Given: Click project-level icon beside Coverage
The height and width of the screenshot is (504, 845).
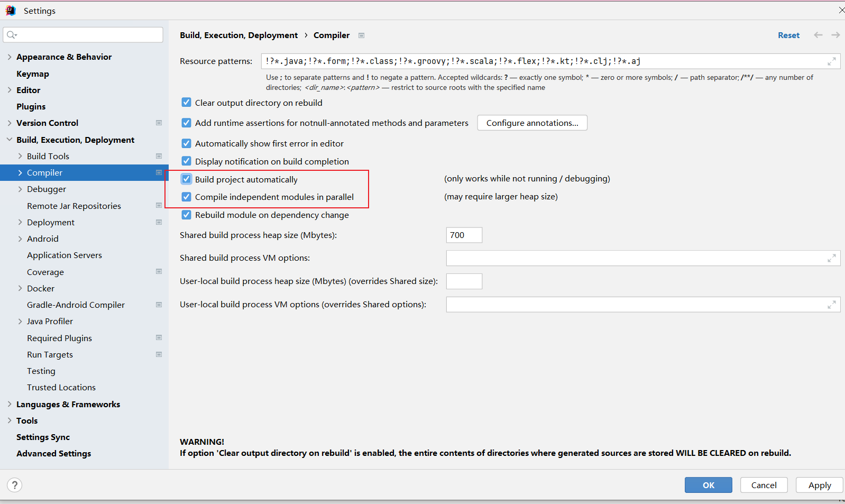Looking at the screenshot, I should [x=159, y=272].
